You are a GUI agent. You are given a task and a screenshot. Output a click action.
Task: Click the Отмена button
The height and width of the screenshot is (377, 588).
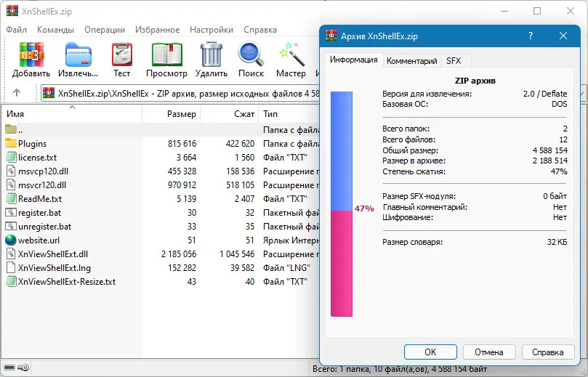(489, 352)
